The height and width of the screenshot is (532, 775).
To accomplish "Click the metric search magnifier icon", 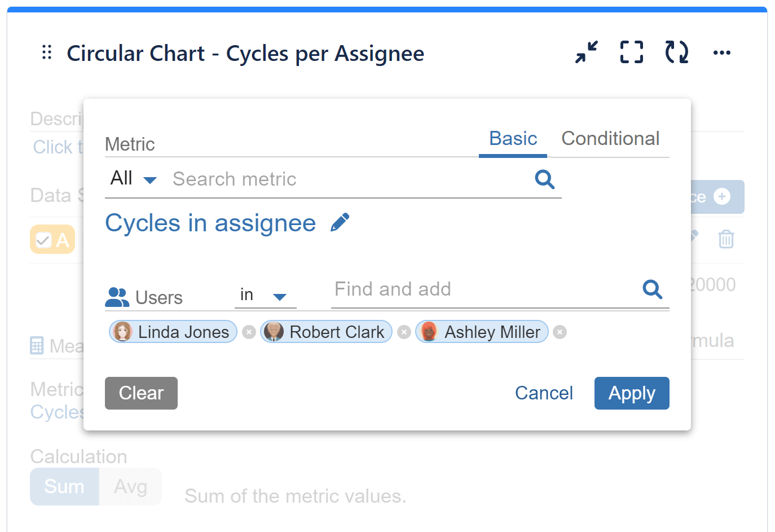I will (544, 179).
